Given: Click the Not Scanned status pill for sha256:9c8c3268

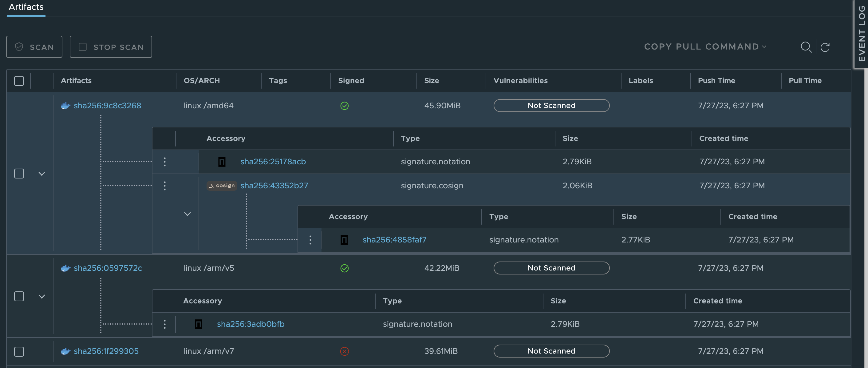Looking at the screenshot, I should click(551, 105).
